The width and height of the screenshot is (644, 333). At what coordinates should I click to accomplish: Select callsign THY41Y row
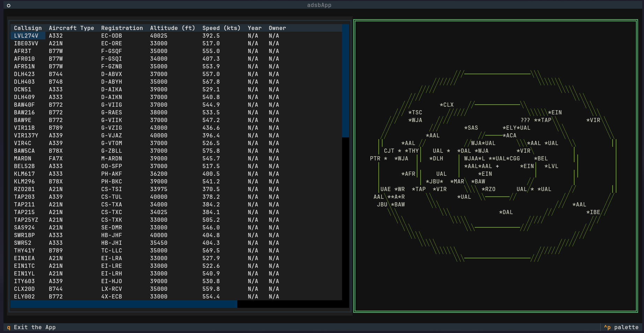[x=176, y=250]
